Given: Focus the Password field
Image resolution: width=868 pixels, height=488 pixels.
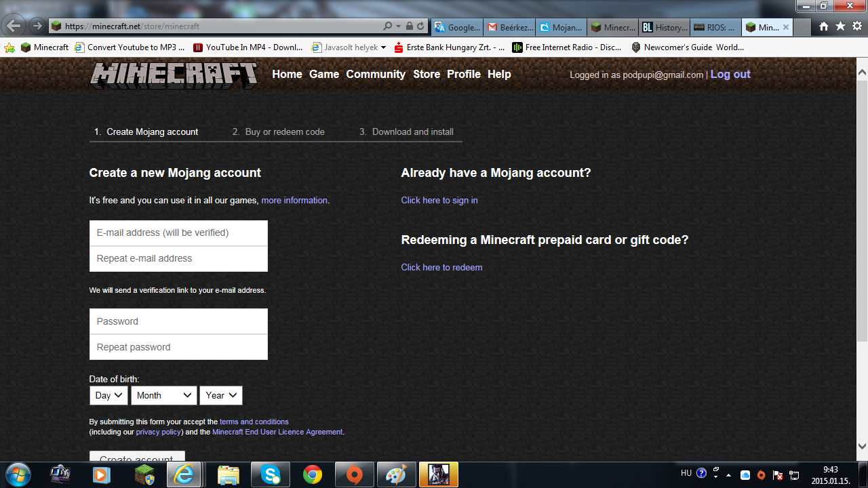Looking at the screenshot, I should pyautogui.click(x=178, y=321).
